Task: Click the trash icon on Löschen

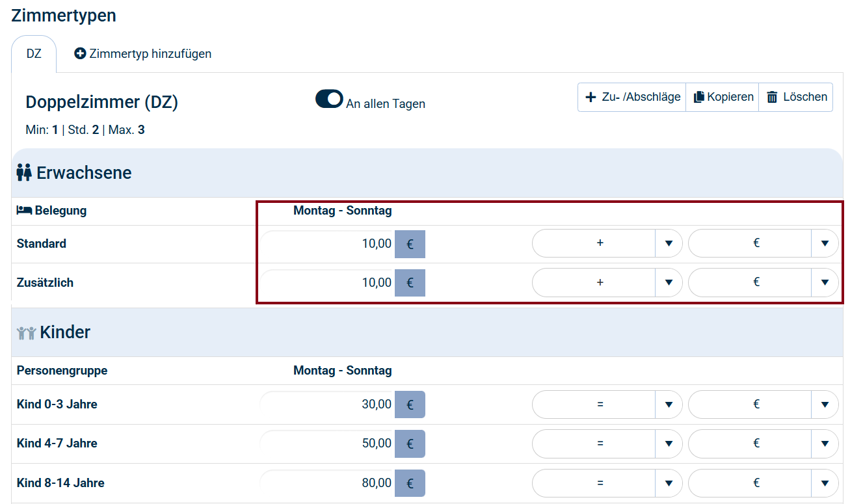Action: click(x=772, y=98)
